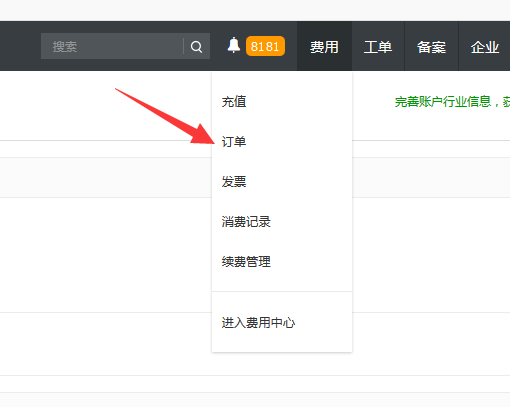Open notifications via the bell icon
The width and height of the screenshot is (510, 407).
tap(234, 45)
